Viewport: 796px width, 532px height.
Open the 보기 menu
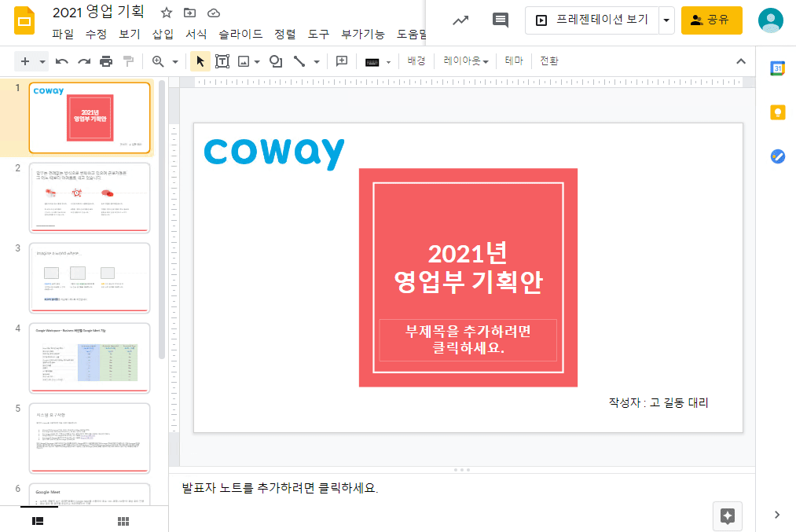click(x=130, y=34)
